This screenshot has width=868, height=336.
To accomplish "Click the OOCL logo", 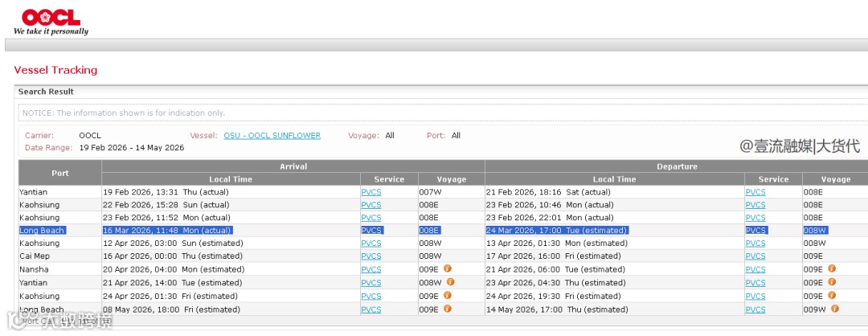I will (51, 23).
